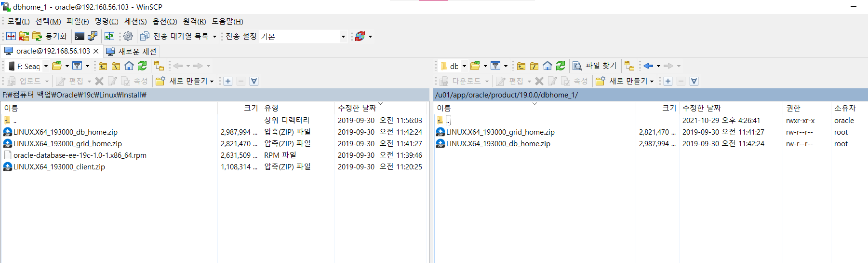Go back in the remote panel with blue arrow
Image resolution: width=868 pixels, height=263 pixels.
[x=648, y=66]
